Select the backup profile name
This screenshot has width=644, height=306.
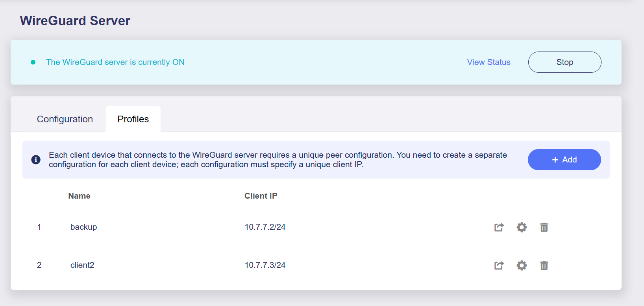pyautogui.click(x=83, y=227)
